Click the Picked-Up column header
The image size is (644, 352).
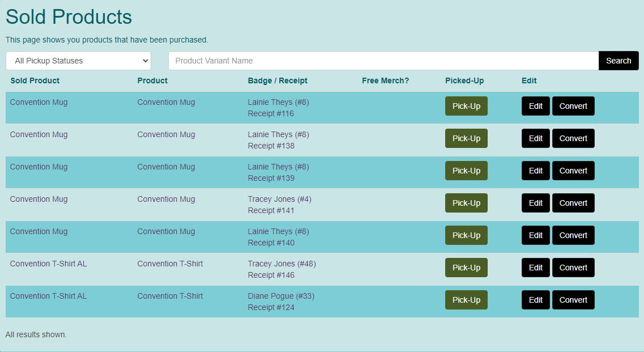pyautogui.click(x=464, y=80)
